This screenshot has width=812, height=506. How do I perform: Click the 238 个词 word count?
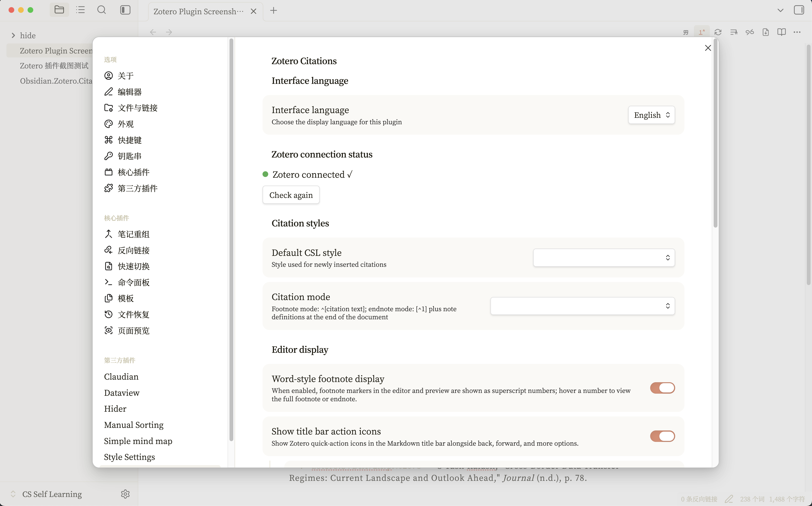tap(752, 499)
